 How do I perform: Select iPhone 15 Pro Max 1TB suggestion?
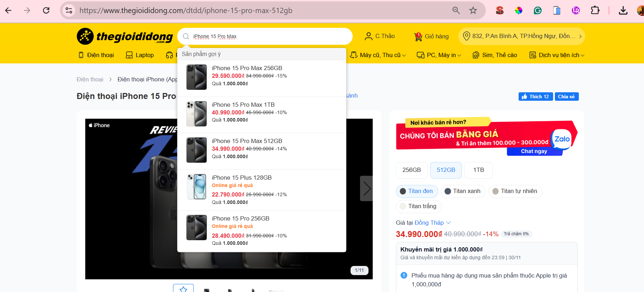point(243,105)
